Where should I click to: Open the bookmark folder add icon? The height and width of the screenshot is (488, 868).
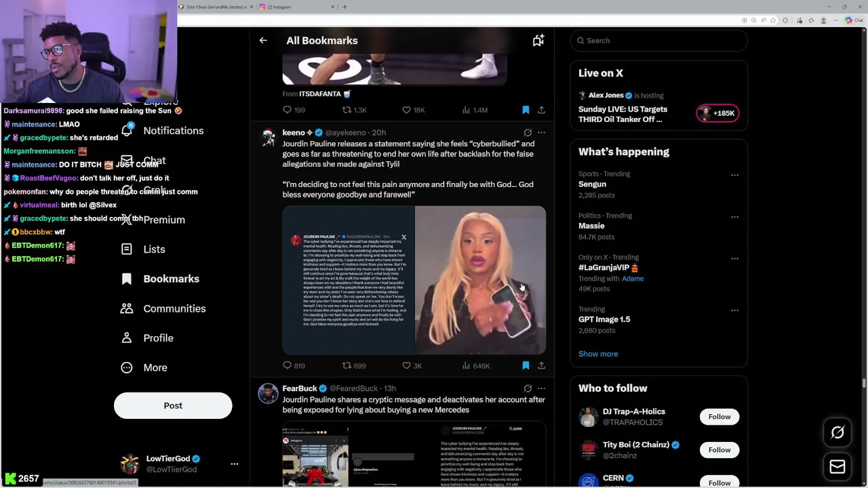tap(538, 41)
